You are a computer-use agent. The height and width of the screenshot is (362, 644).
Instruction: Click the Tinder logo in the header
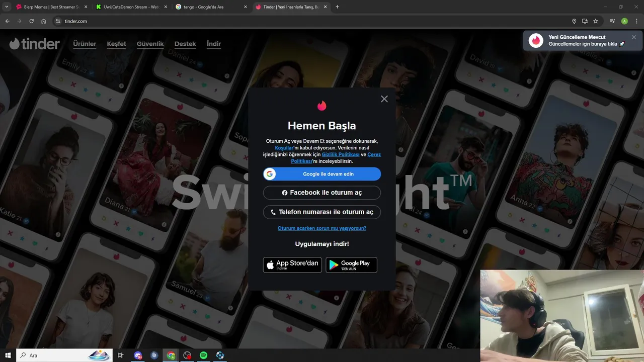[34, 44]
